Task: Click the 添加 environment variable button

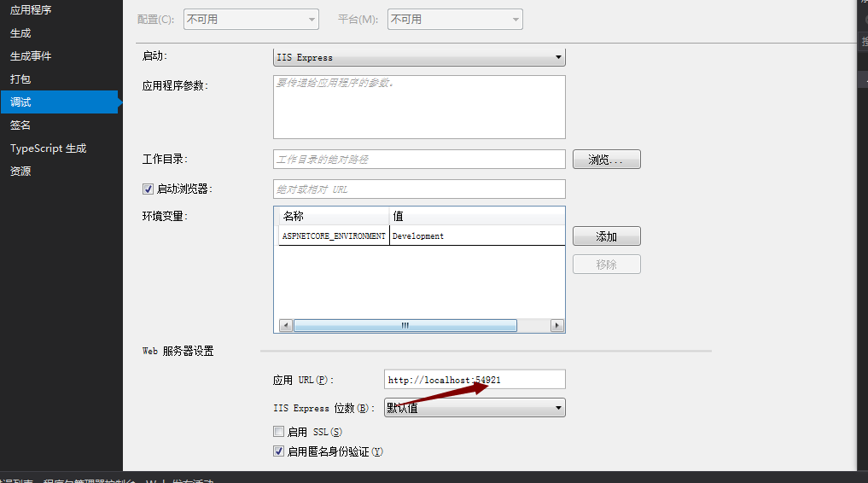Action: click(x=606, y=236)
